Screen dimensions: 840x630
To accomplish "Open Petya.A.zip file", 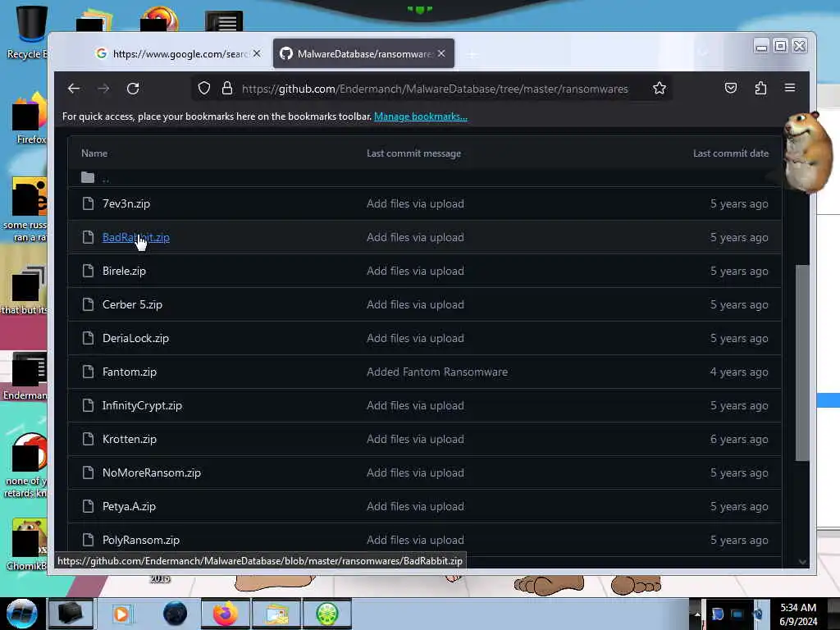I will [129, 506].
